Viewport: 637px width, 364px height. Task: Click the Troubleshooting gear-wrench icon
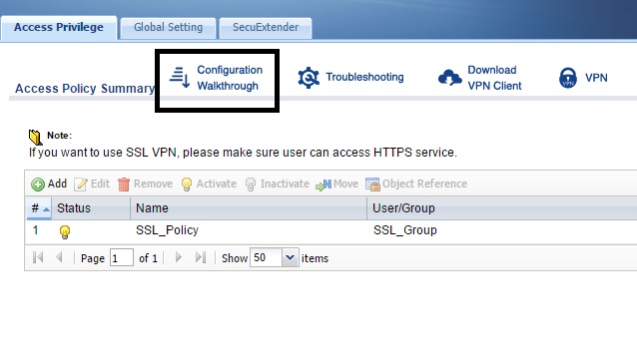pyautogui.click(x=309, y=78)
